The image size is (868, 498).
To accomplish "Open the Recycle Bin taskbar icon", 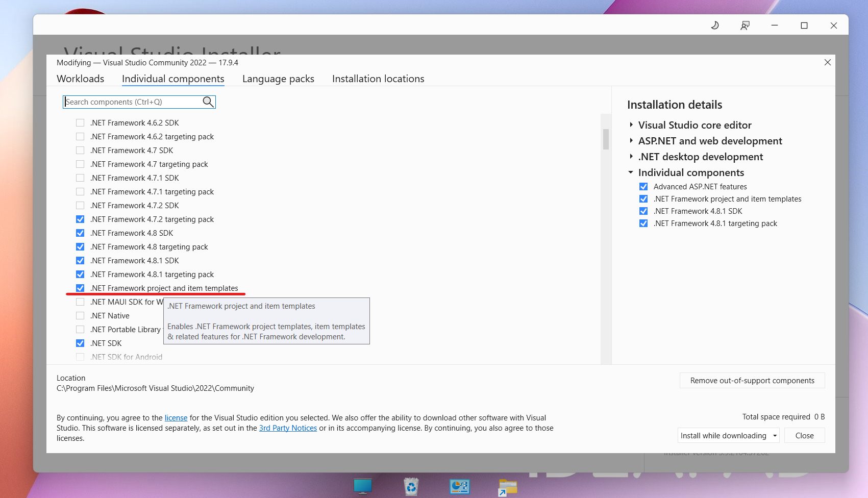I will (x=411, y=486).
